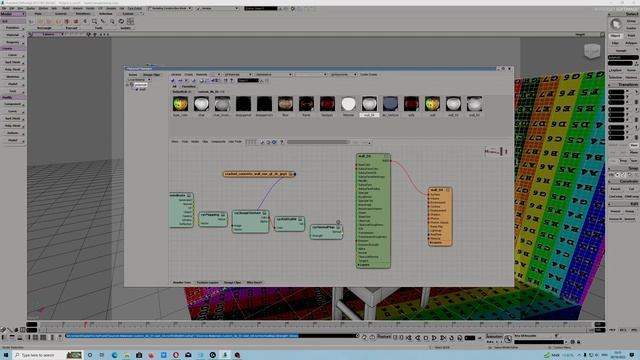
Task: Click the red playhead marker on the timeline
Action: (x=85, y=324)
